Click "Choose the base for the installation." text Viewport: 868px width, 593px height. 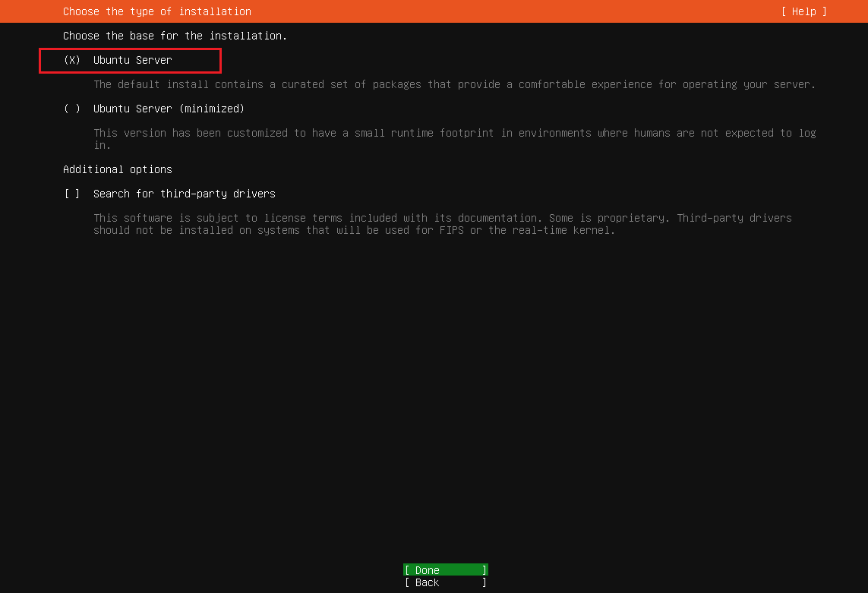(175, 36)
